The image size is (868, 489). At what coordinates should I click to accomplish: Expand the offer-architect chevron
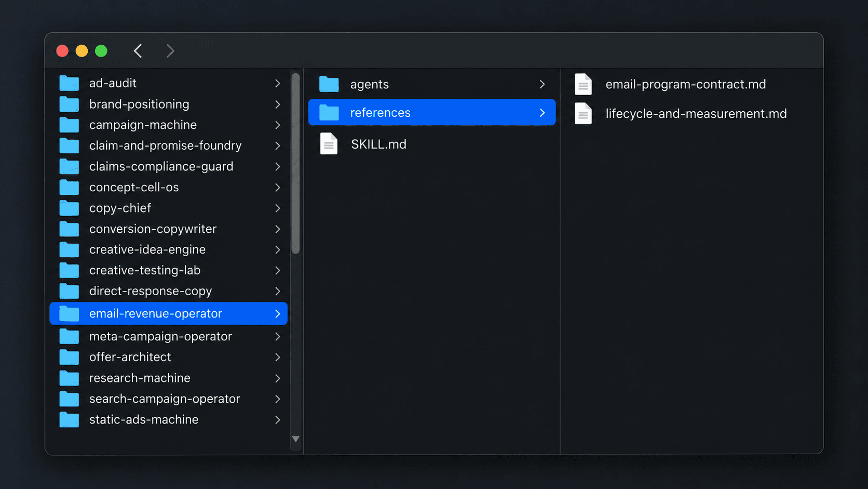[278, 357]
